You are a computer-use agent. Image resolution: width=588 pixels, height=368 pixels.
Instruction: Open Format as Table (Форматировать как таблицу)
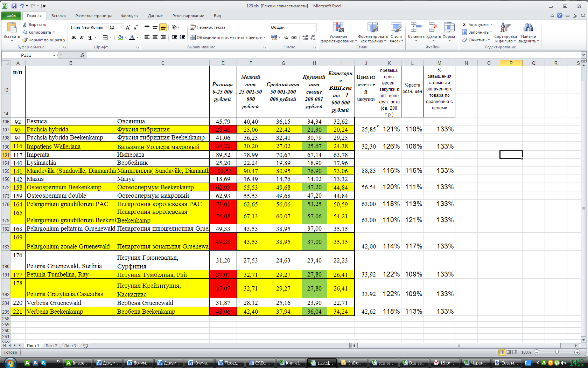coord(373,33)
